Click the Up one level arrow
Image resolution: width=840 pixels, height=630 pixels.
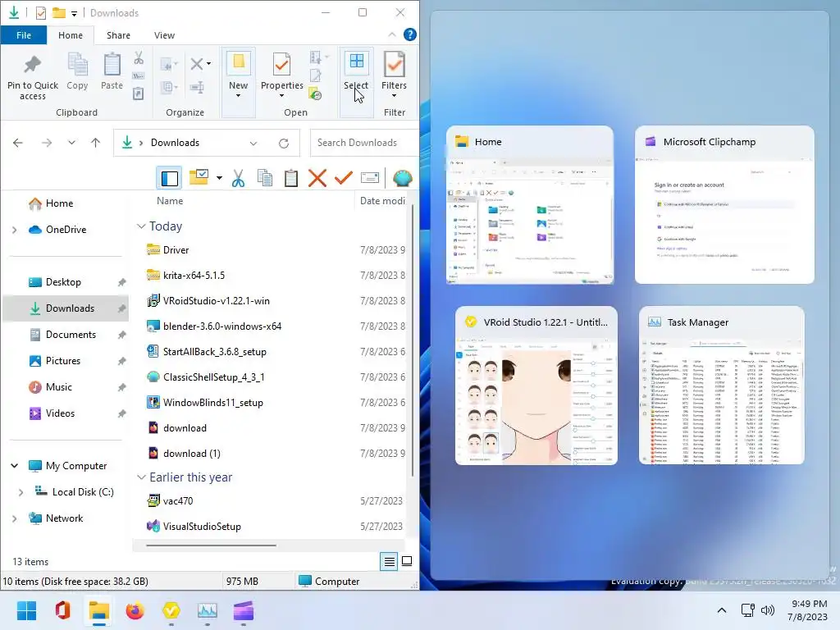pyautogui.click(x=95, y=143)
